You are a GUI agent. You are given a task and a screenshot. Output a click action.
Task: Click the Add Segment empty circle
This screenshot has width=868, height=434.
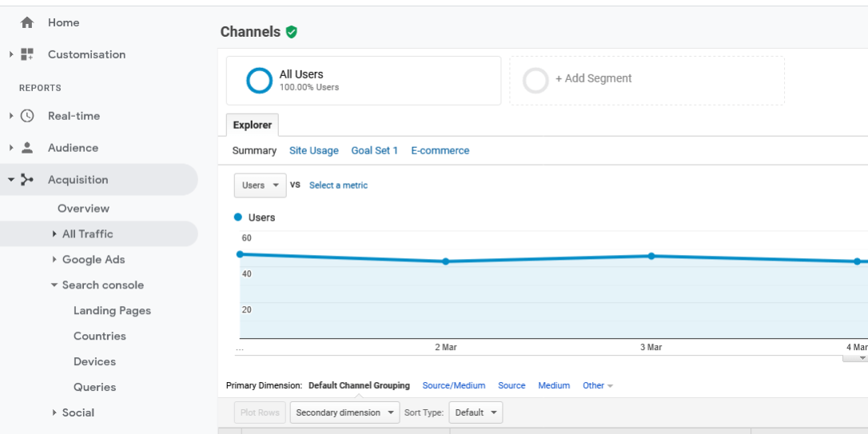click(x=535, y=80)
